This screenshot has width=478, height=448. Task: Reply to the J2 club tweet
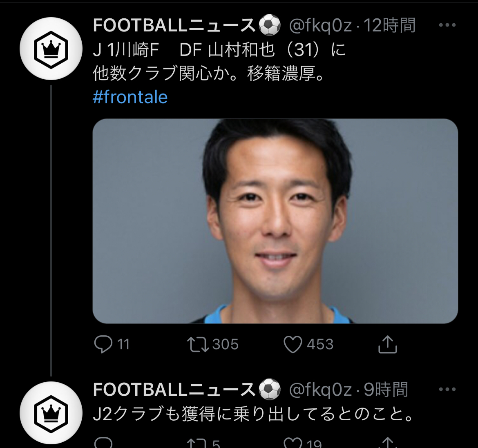[x=103, y=444]
